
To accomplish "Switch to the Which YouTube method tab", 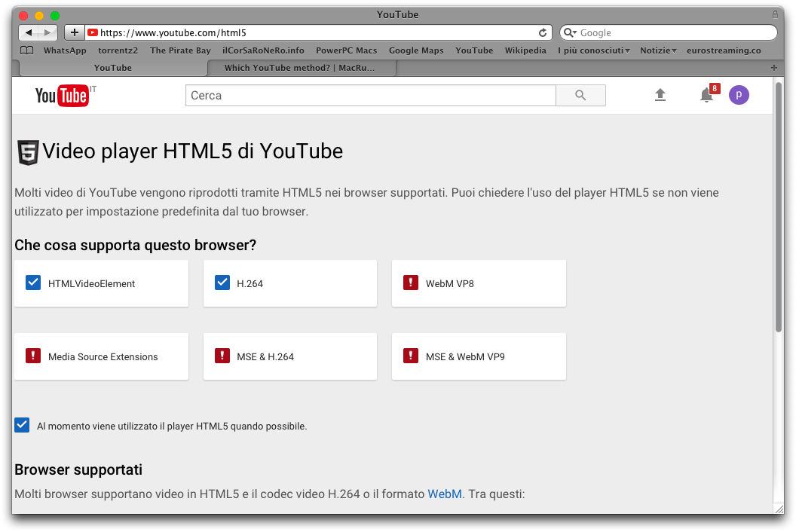I will click(x=300, y=68).
